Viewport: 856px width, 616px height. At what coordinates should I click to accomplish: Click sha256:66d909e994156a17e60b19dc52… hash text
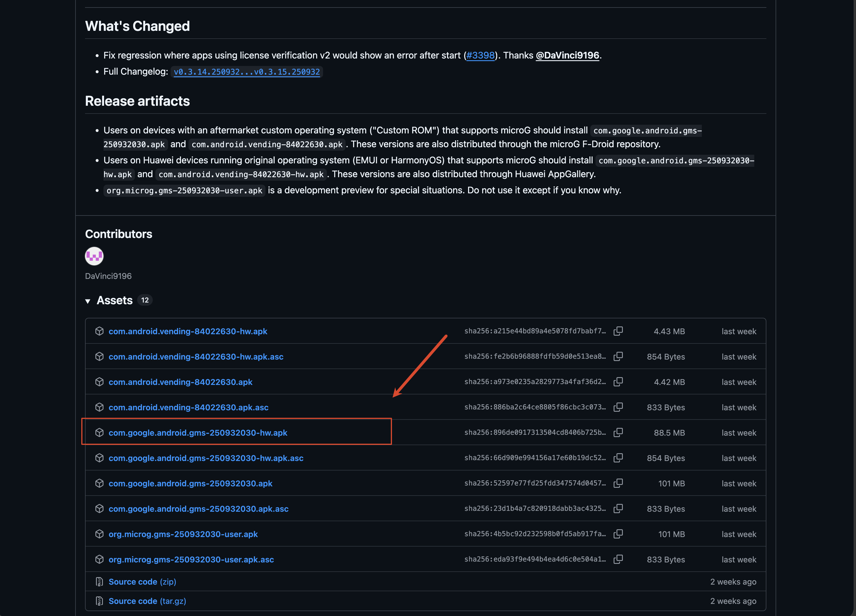pos(535,458)
